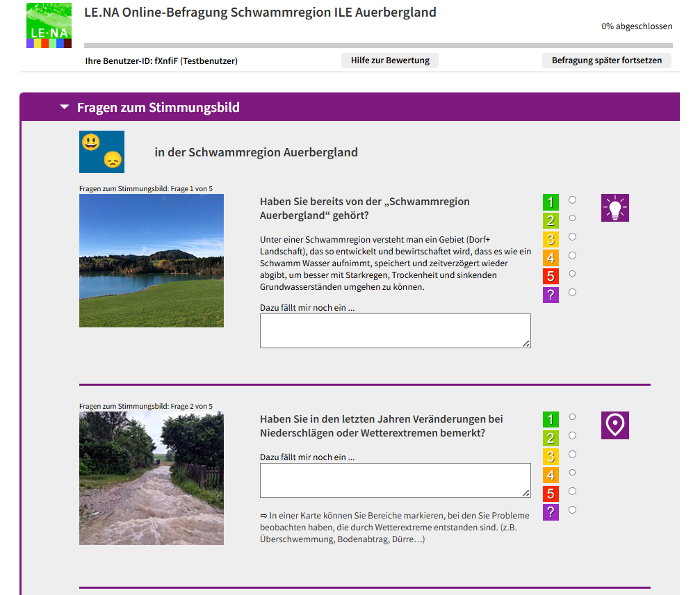Click the Hilfe zur Bewertung button

[389, 60]
